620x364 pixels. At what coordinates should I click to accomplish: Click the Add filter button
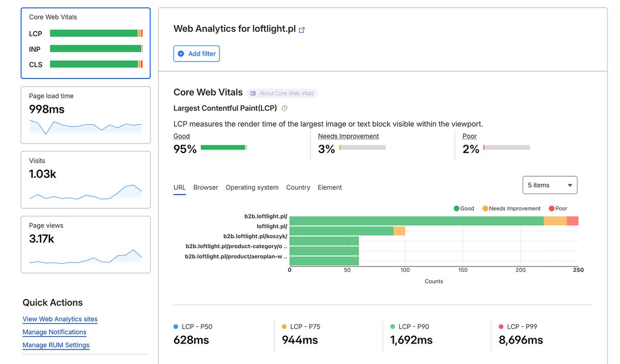(x=196, y=53)
